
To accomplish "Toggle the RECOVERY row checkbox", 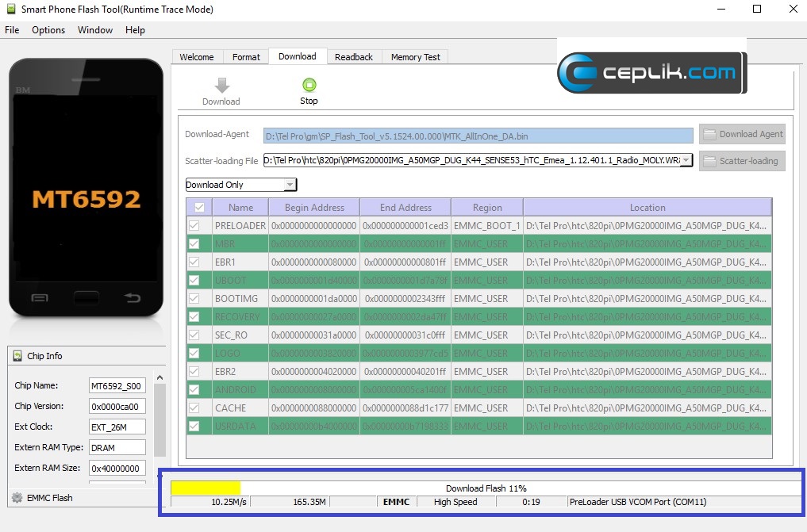I will click(194, 317).
